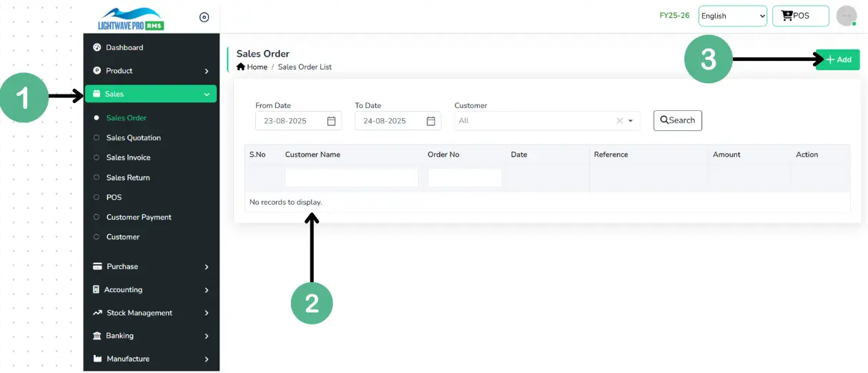
Task: Click the Home icon in breadcrumb
Action: pos(241,67)
